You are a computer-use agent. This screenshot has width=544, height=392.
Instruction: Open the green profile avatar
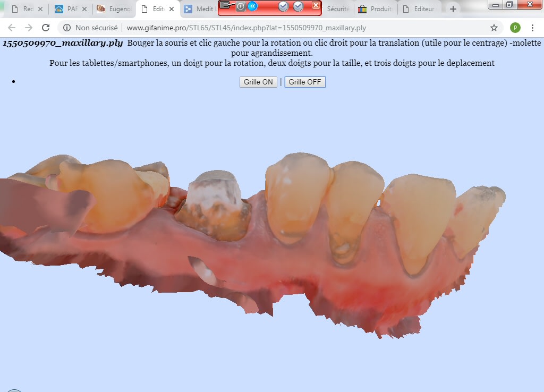pyautogui.click(x=515, y=28)
